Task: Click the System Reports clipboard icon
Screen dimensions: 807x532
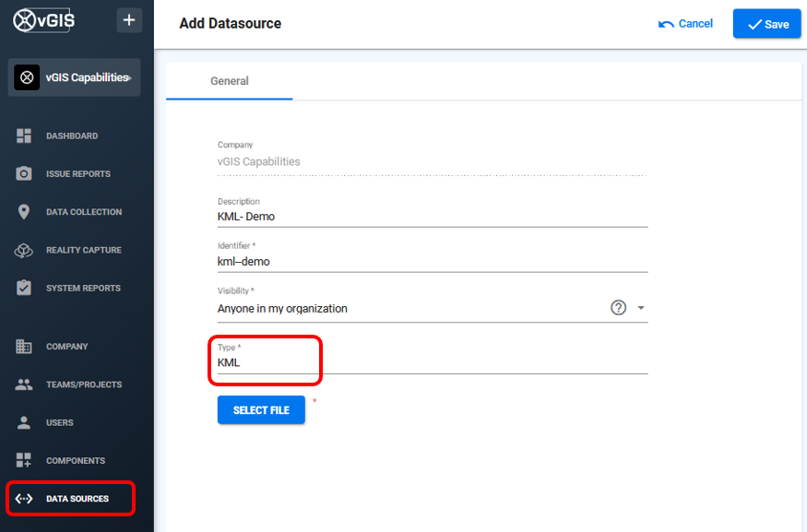Action: coord(24,288)
